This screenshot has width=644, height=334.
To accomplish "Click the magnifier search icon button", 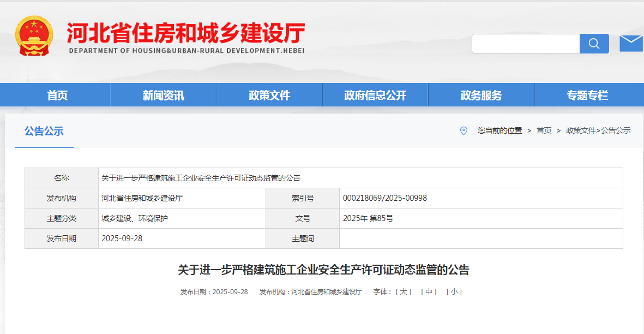I will pyautogui.click(x=594, y=44).
